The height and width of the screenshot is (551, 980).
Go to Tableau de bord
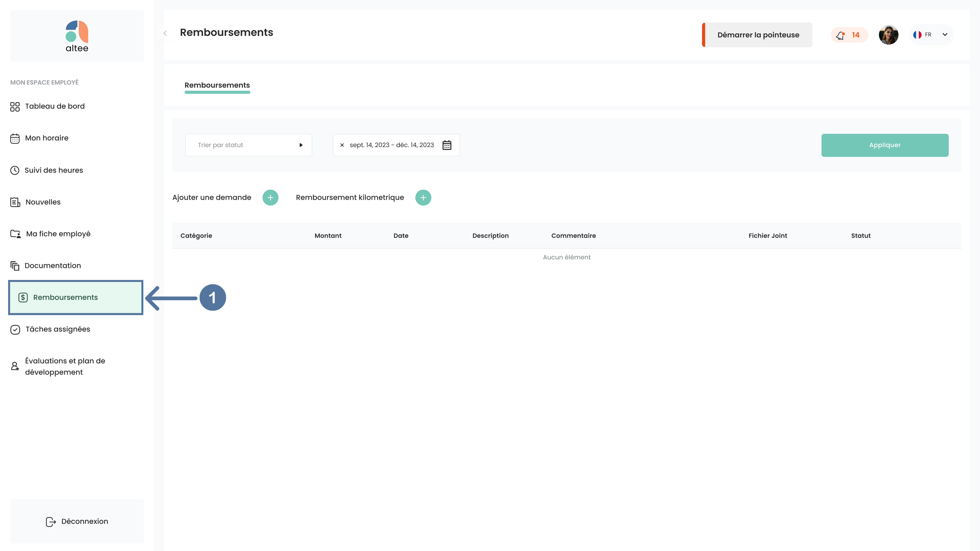click(55, 106)
